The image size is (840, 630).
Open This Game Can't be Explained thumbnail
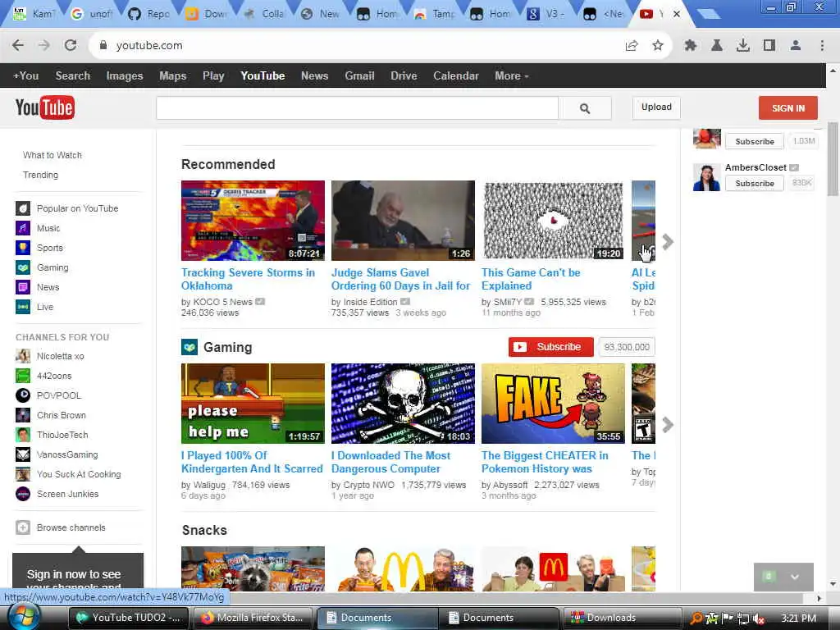point(553,221)
